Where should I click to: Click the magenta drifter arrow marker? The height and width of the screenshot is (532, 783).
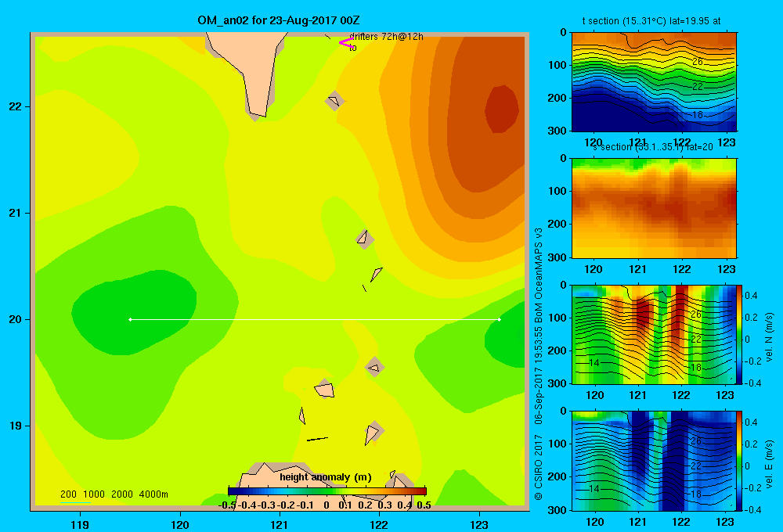pyautogui.click(x=346, y=42)
